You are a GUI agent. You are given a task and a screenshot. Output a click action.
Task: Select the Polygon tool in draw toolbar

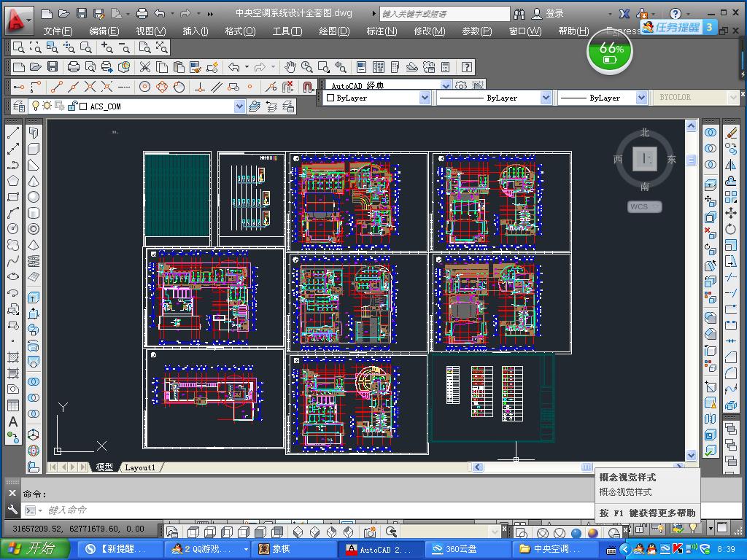point(13,181)
